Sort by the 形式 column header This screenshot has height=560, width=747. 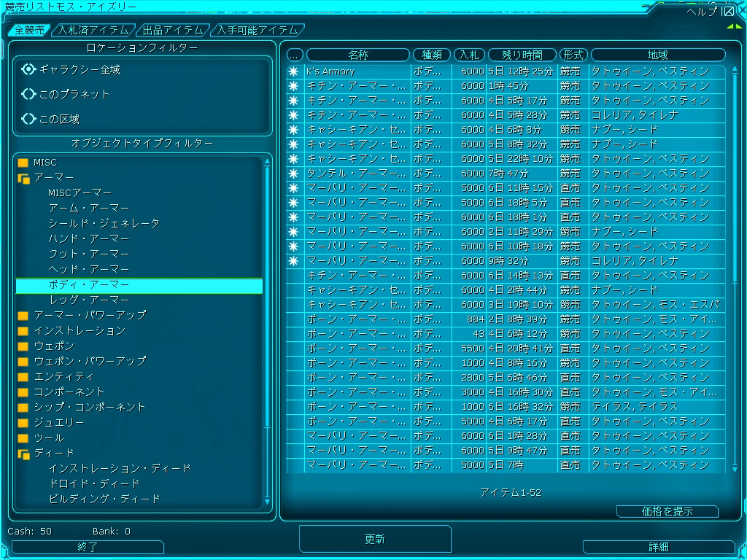[573, 55]
